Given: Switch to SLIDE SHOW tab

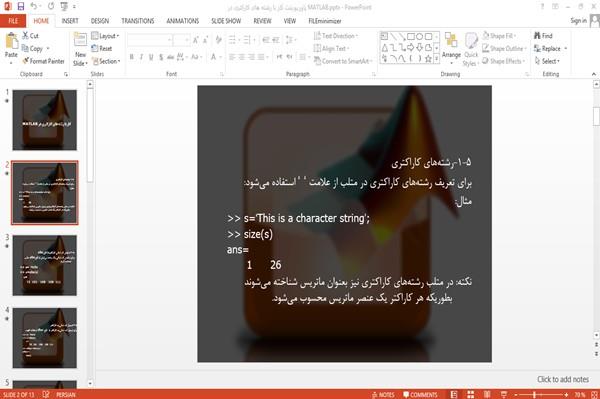Looking at the screenshot, I should [x=226, y=21].
